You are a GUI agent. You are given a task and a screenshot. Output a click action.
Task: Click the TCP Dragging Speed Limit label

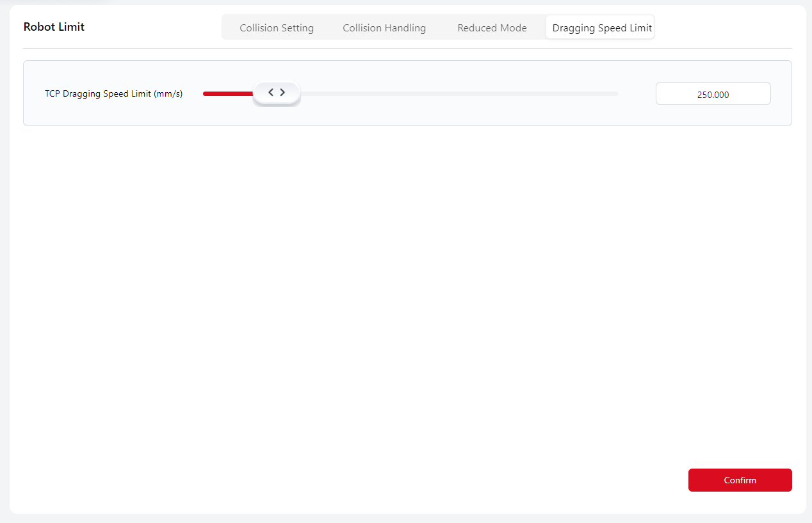click(113, 93)
